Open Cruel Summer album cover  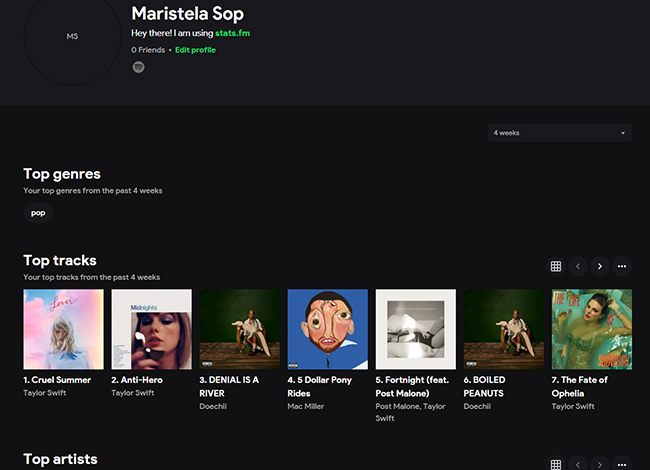(x=64, y=329)
